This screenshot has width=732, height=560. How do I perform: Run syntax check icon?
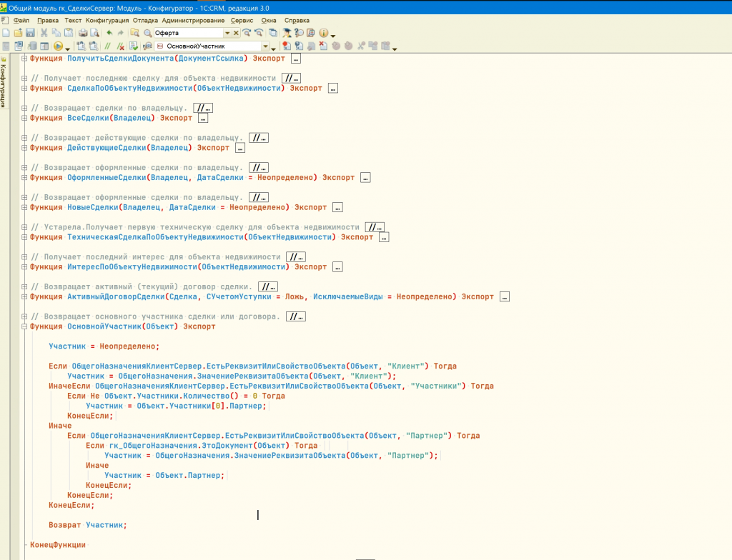(x=134, y=46)
